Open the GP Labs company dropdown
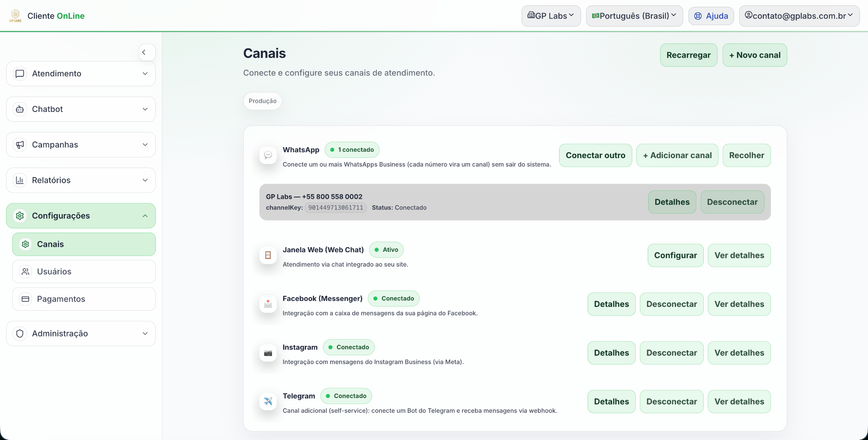The width and height of the screenshot is (868, 440). tap(551, 16)
